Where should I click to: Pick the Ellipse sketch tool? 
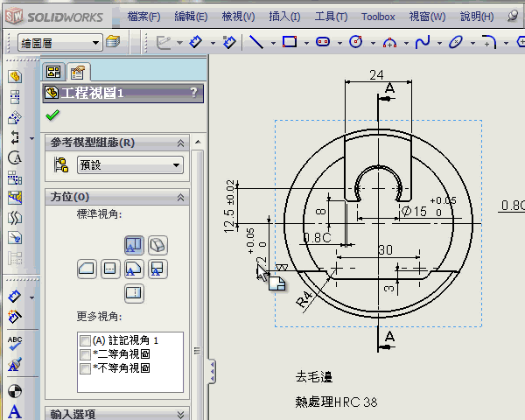[x=456, y=42]
